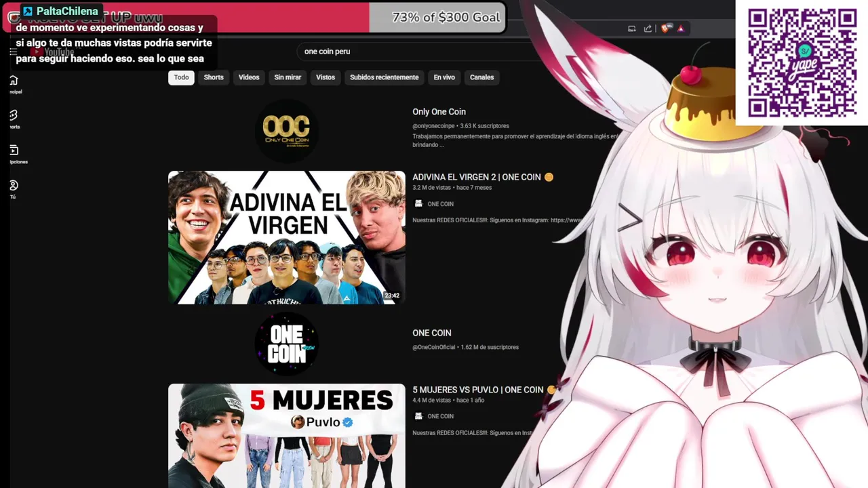Open Shorts icon in the sidebar

coord(14,115)
